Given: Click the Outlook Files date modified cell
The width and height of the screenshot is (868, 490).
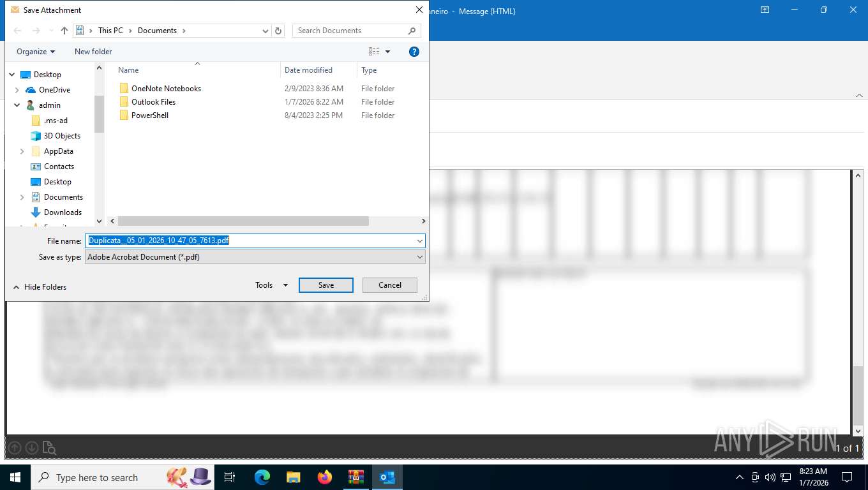Looking at the screenshot, I should [314, 102].
